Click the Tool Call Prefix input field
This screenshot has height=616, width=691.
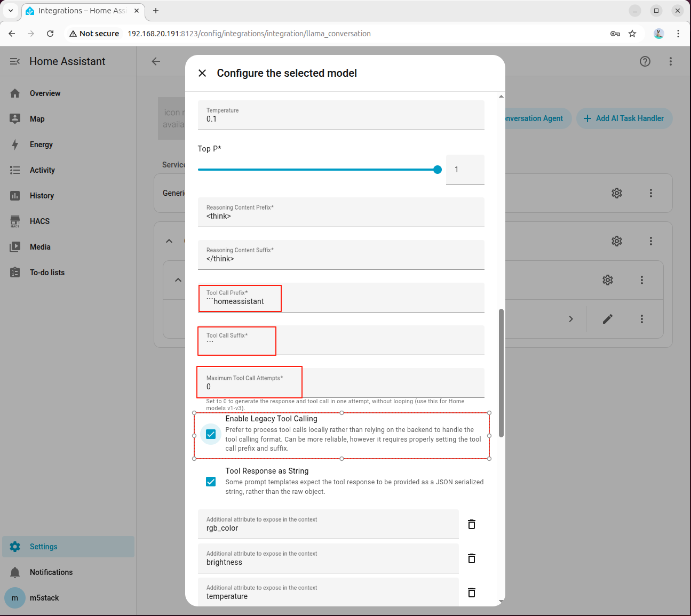coord(341,301)
